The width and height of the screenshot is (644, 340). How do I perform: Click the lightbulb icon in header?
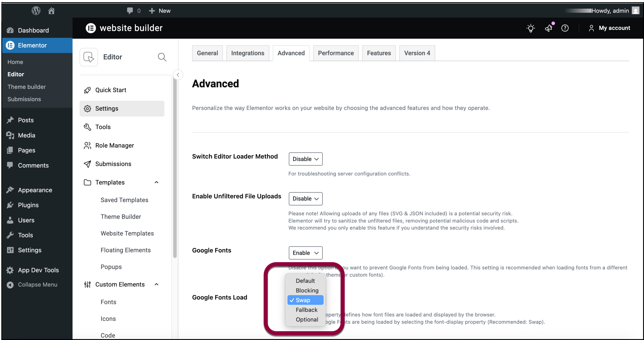coord(531,28)
